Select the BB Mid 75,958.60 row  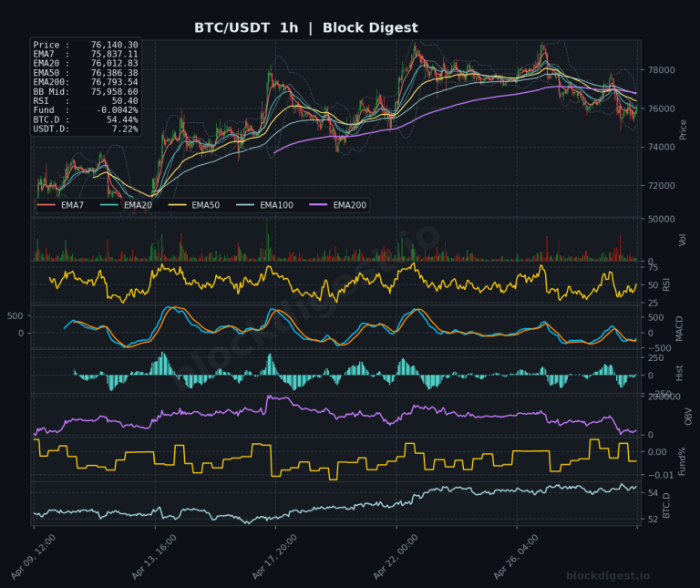point(86,91)
